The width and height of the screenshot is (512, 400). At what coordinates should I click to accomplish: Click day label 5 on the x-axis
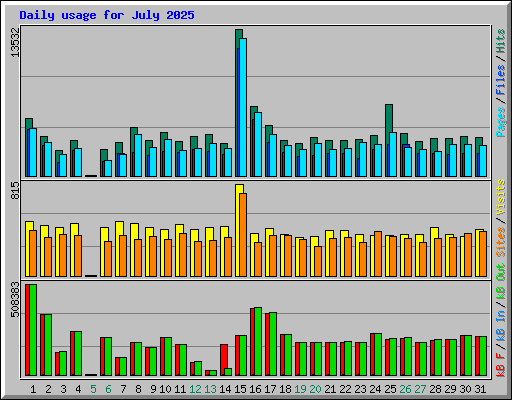point(93,389)
